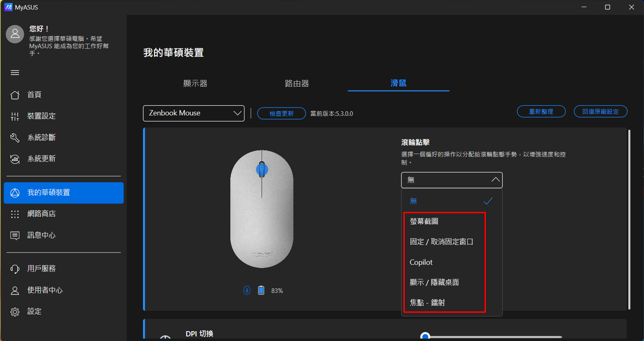Click the 您好！ greeting text
The image size is (644, 341).
(x=39, y=29)
